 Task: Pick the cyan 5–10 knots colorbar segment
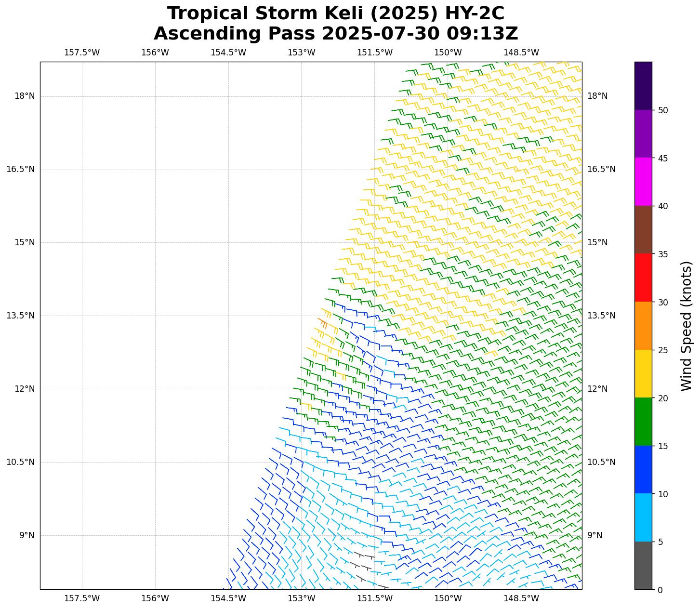click(643, 517)
